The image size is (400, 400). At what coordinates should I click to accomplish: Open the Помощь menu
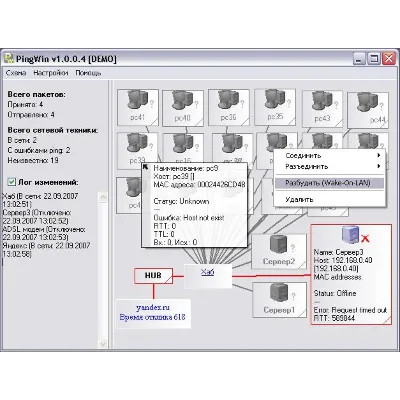(88, 73)
